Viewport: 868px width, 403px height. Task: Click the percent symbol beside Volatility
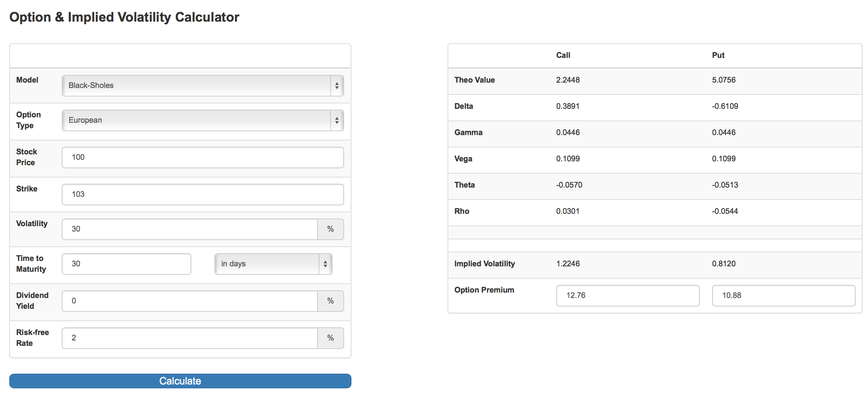click(330, 229)
